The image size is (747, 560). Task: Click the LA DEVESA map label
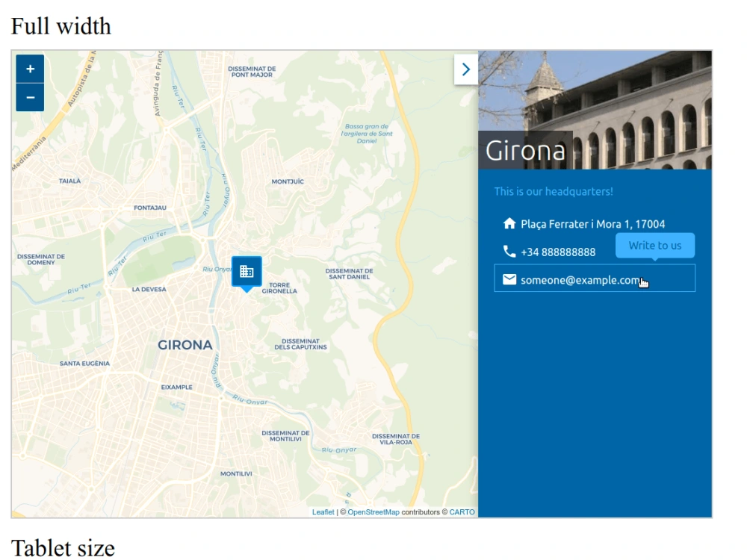click(x=149, y=289)
